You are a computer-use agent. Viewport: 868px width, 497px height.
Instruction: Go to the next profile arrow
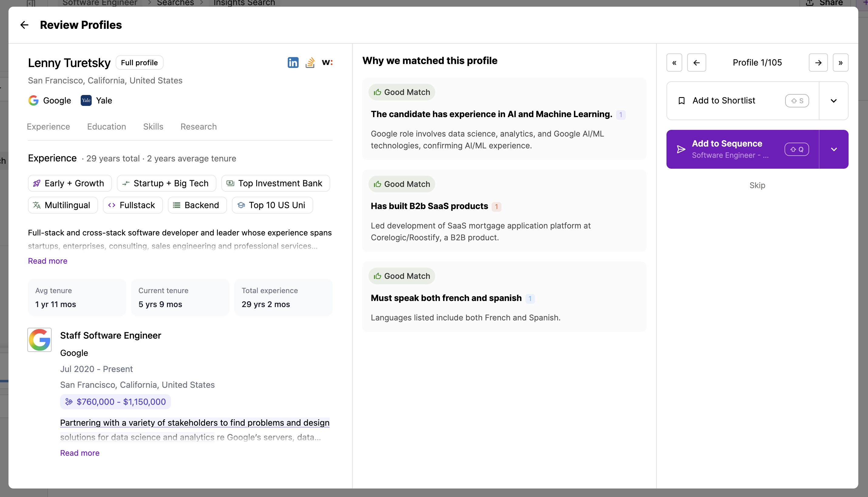tap(818, 63)
